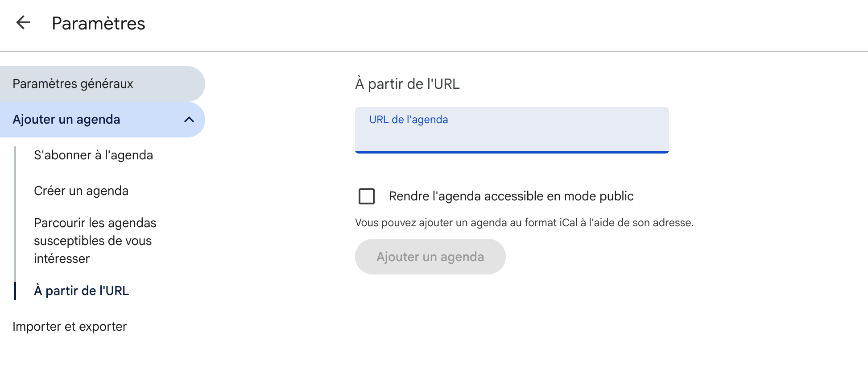Click the Rendre l'agenda accessible en mode public label
The image size is (868, 374).
(511, 196)
